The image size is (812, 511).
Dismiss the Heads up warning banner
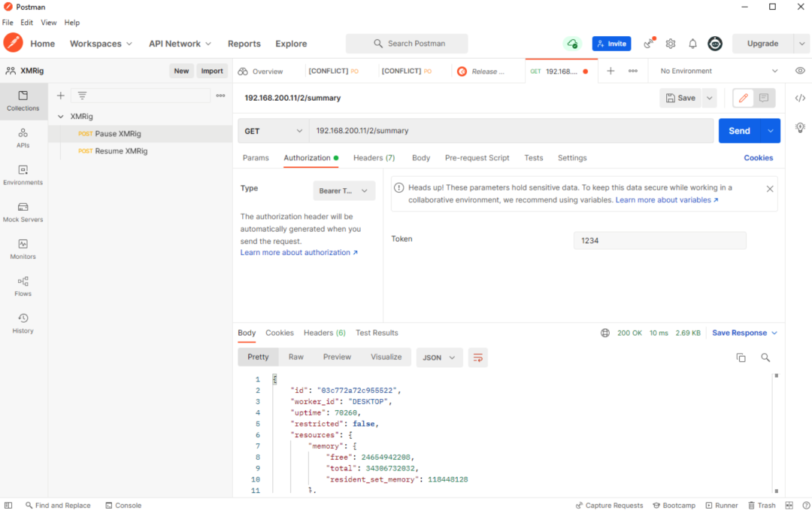tap(769, 189)
